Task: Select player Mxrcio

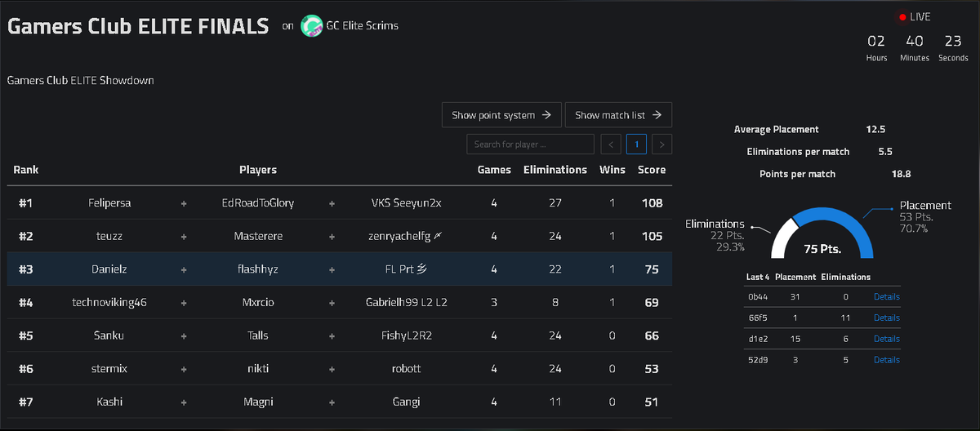Action: [x=258, y=302]
